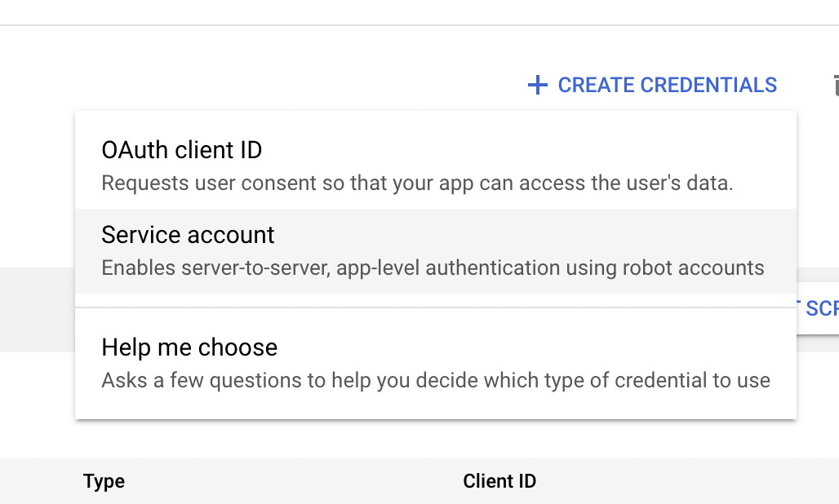The width and height of the screenshot is (839, 504).
Task: Click the partially hidden consent SCREEN button
Action: [x=819, y=308]
